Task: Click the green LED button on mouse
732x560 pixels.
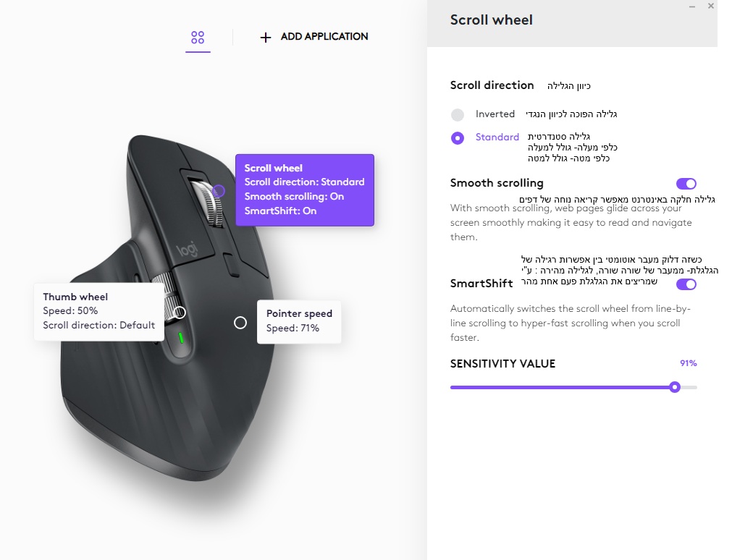Action: (181, 337)
